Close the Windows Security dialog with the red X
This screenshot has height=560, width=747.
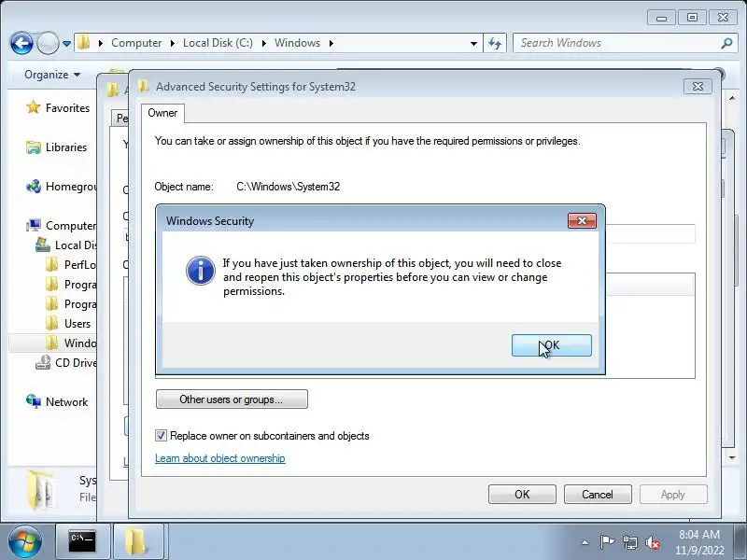582,220
